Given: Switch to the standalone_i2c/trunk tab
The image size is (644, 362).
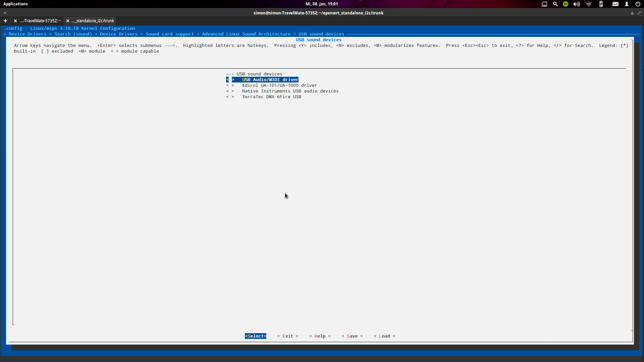Looking at the screenshot, I should (93, 21).
